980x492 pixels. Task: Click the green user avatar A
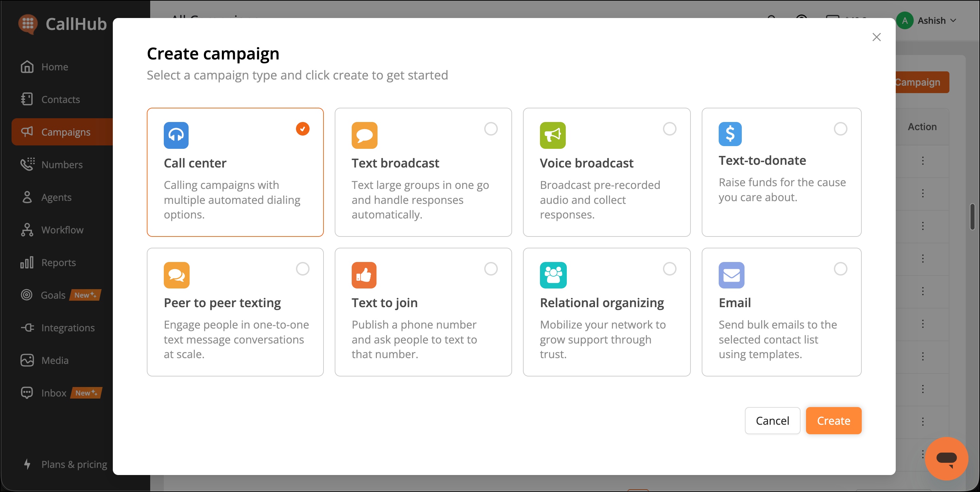click(905, 20)
